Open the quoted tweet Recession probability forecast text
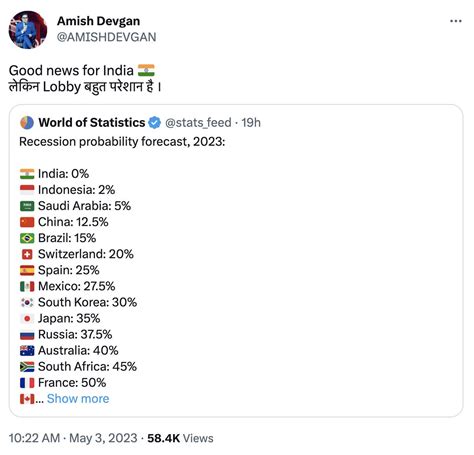Screen dimensions: 474x455 coord(122,142)
